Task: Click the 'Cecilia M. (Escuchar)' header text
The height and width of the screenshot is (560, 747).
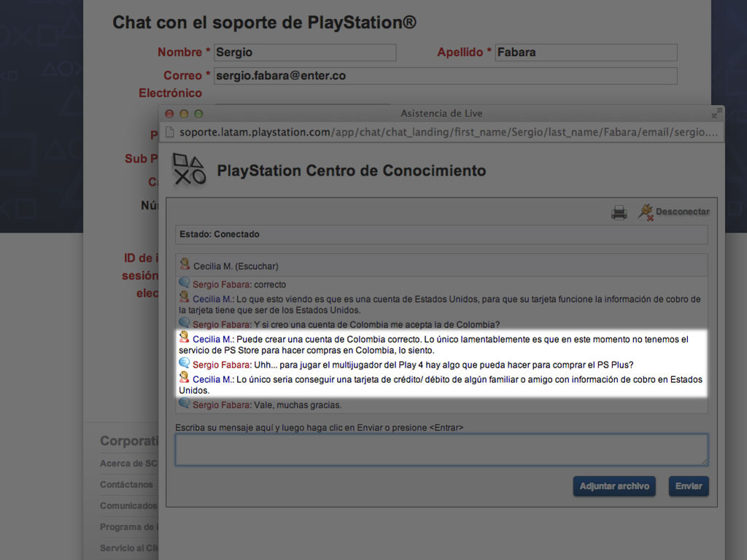Action: [x=236, y=266]
